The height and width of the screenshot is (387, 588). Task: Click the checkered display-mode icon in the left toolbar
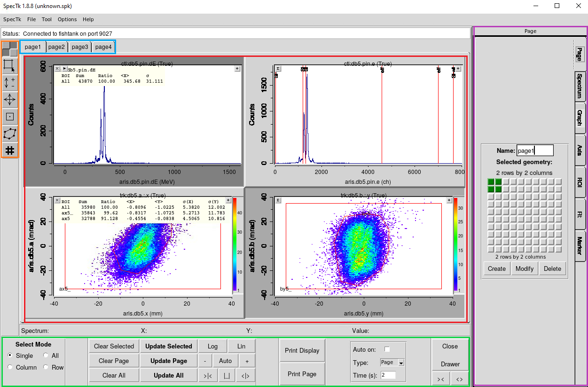pyautogui.click(x=10, y=49)
